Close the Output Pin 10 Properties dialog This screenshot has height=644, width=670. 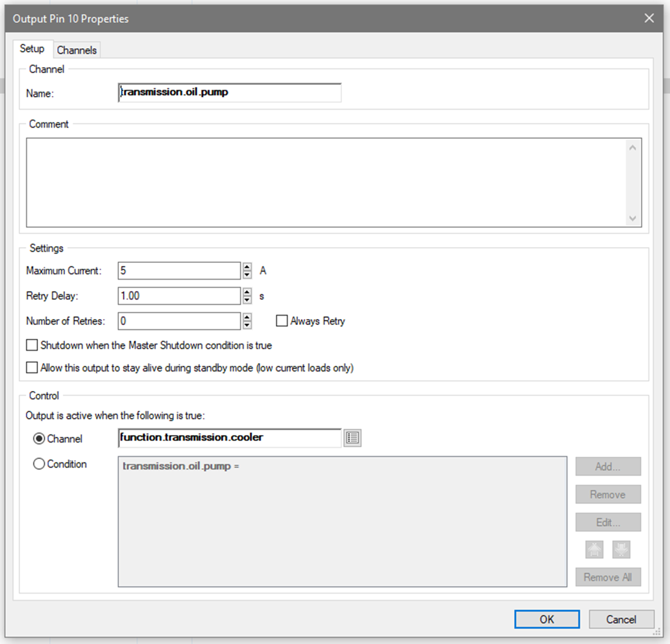click(649, 18)
